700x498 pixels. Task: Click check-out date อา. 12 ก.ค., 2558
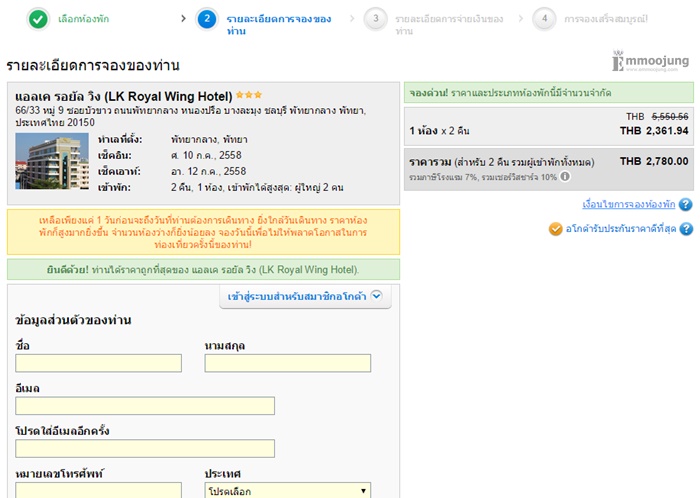[x=208, y=171]
